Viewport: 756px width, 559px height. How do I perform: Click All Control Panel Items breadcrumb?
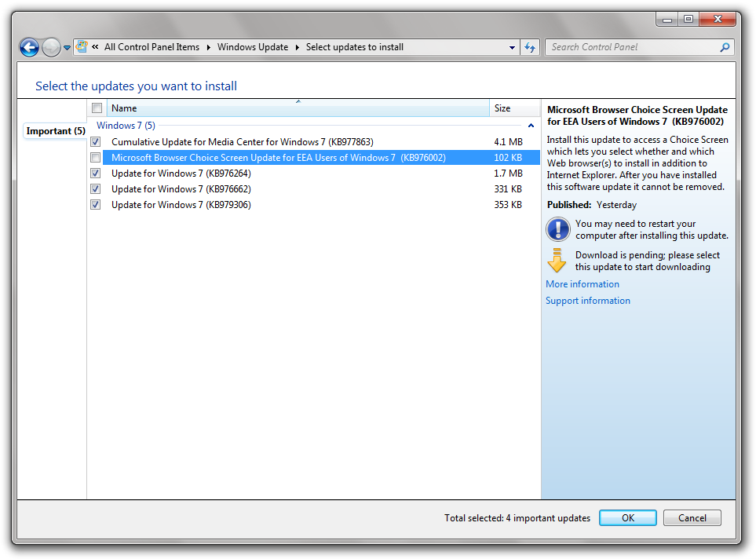pyautogui.click(x=152, y=47)
